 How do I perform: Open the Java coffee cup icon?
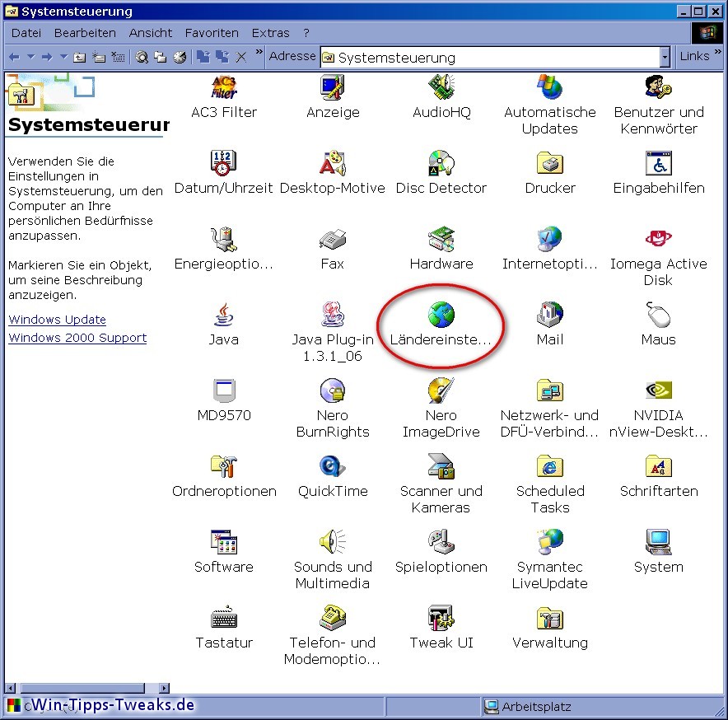coord(224,315)
